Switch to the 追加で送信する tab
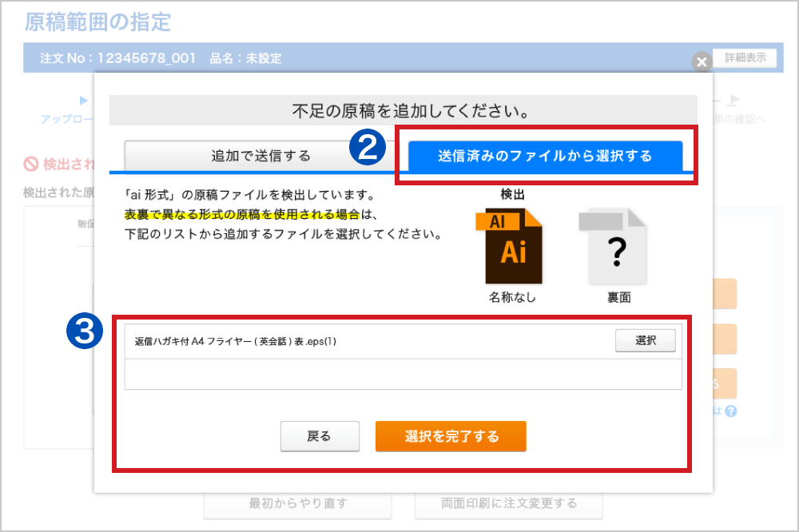 click(x=260, y=156)
